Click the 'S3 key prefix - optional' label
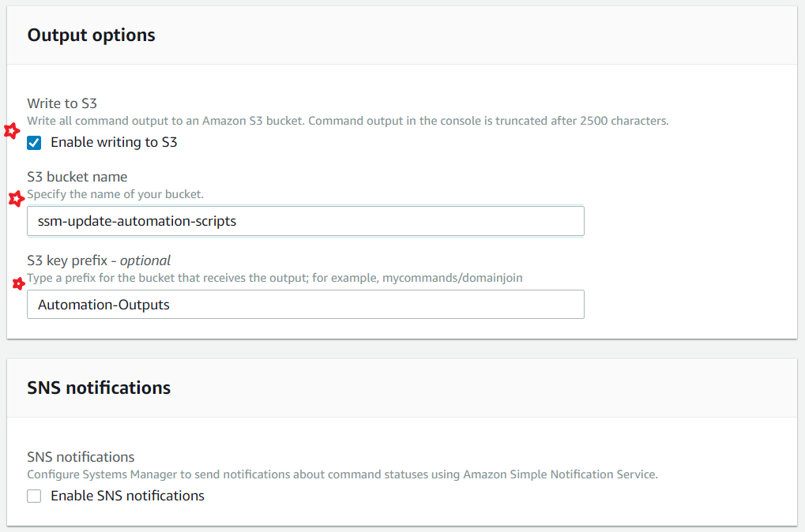The width and height of the screenshot is (805, 532). [x=99, y=260]
